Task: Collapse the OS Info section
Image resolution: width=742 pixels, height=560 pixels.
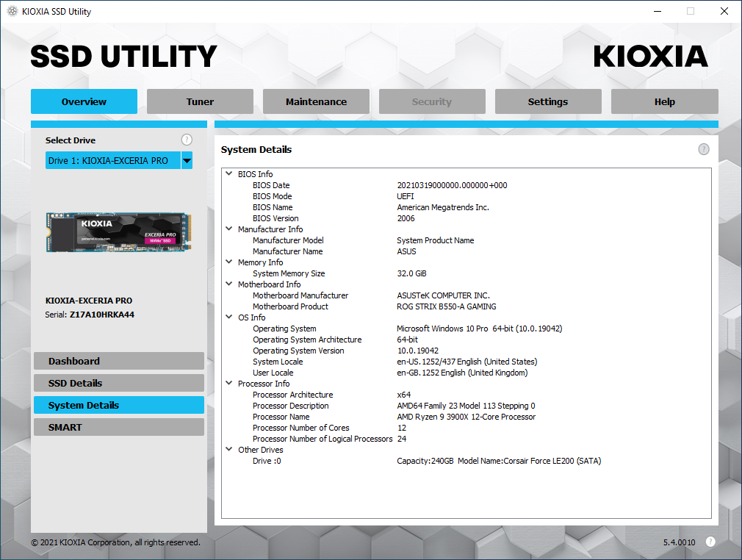Action: (229, 317)
